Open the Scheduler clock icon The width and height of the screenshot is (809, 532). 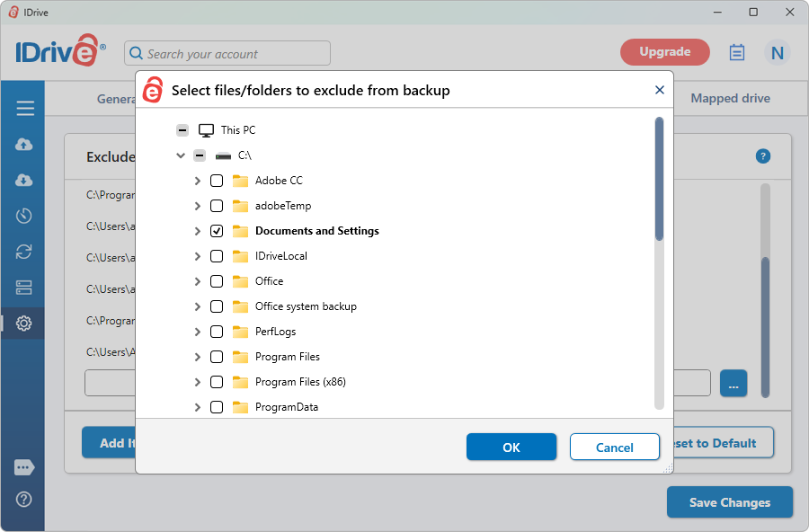click(24, 216)
